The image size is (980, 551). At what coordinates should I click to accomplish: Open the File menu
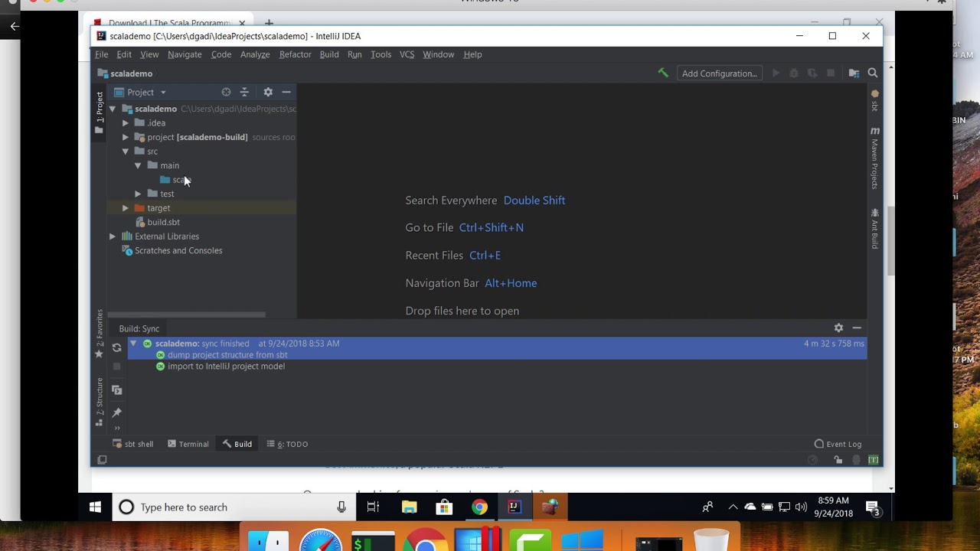101,54
